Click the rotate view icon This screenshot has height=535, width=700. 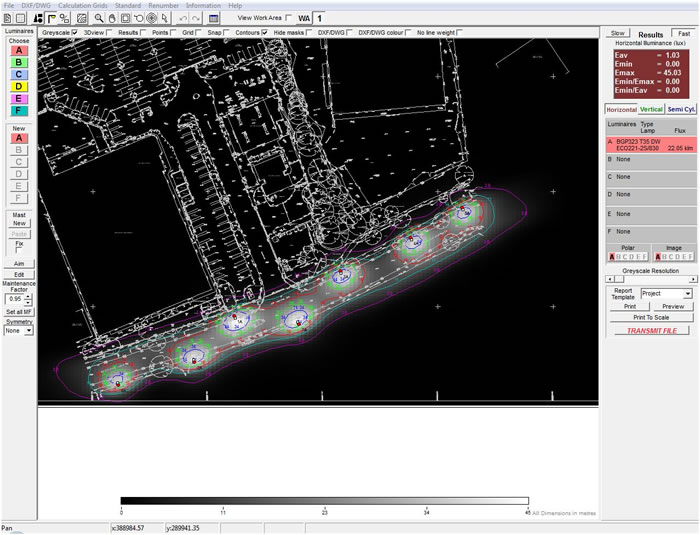(x=139, y=18)
